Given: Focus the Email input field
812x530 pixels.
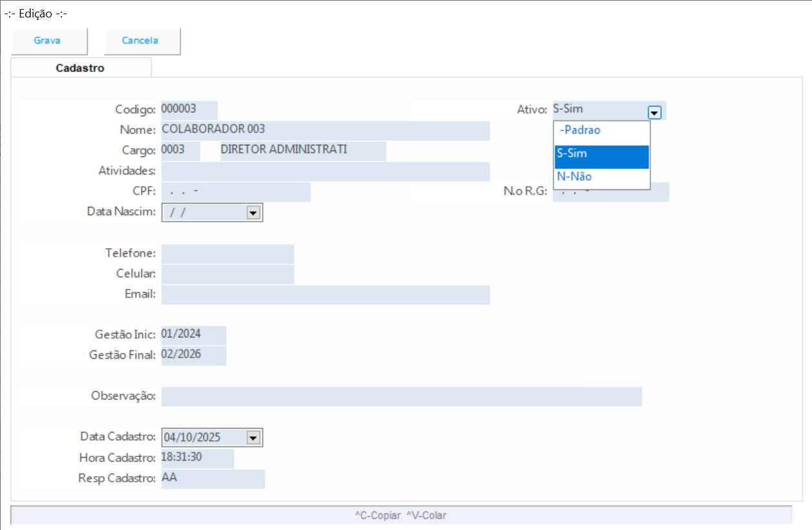Looking at the screenshot, I should pyautogui.click(x=324, y=295).
